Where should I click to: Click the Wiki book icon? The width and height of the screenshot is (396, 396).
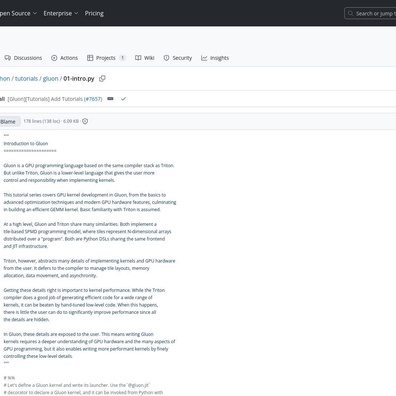(138, 58)
